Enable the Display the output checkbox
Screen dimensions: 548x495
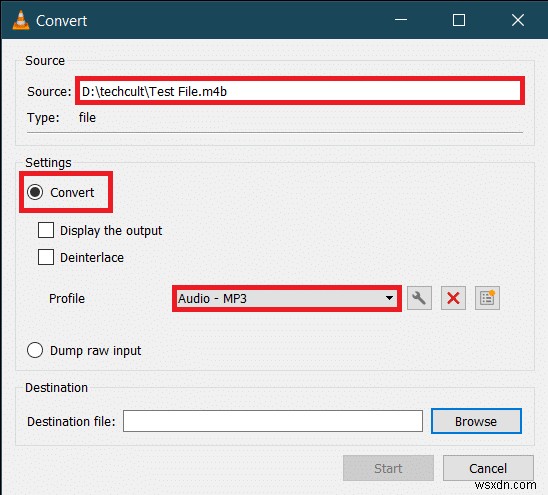coord(46,230)
